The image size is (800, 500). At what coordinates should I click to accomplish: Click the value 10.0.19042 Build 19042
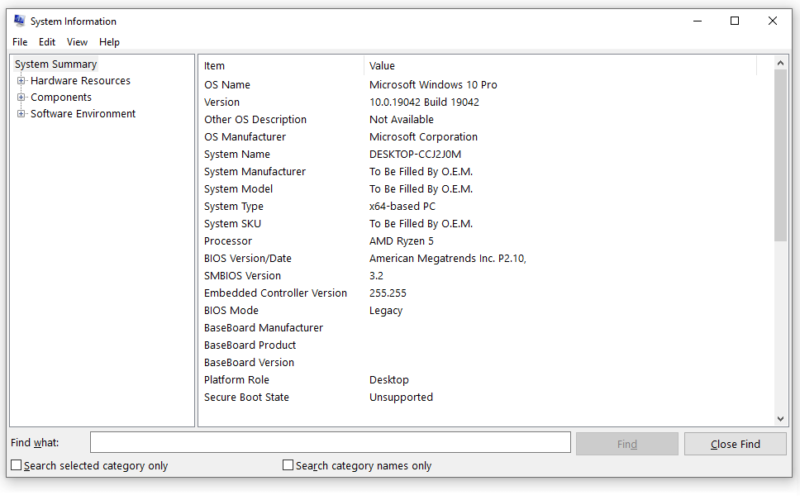click(424, 102)
